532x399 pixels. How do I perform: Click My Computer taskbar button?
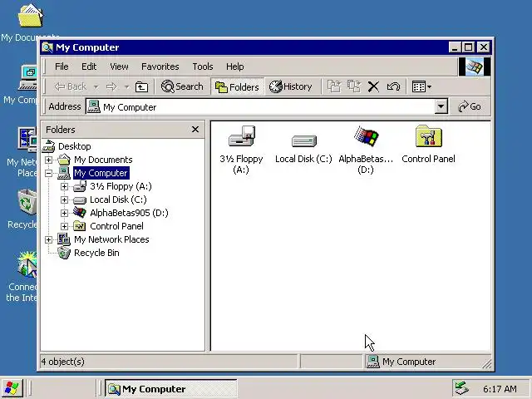[x=171, y=388]
